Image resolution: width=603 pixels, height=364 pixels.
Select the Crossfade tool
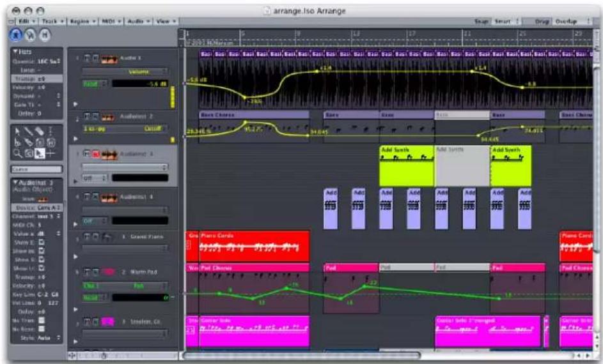(29, 153)
